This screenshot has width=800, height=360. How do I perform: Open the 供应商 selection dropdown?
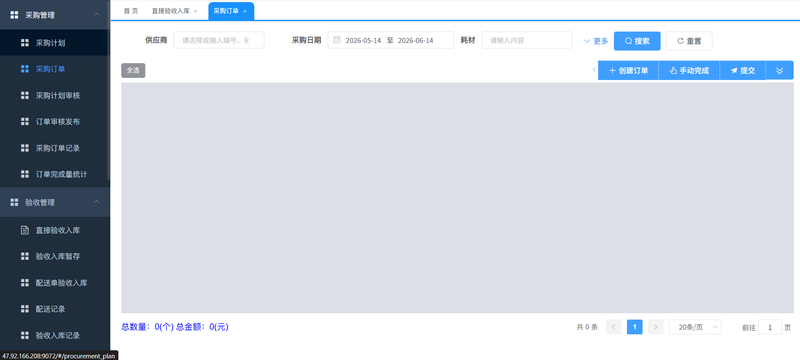219,40
